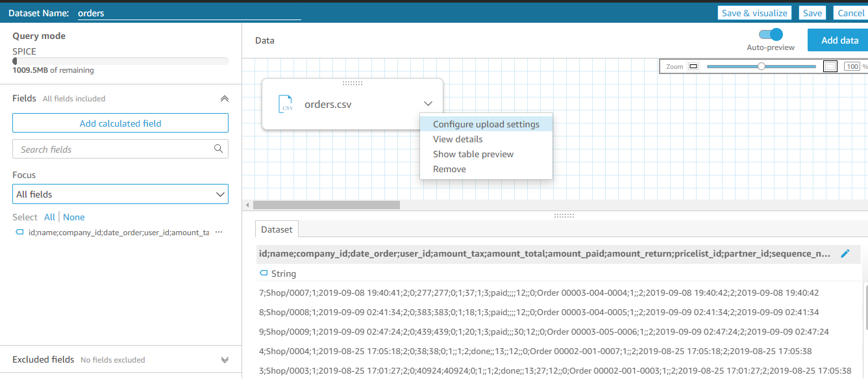
Task: Click the CSV file icon on orders.csv
Action: (x=286, y=104)
